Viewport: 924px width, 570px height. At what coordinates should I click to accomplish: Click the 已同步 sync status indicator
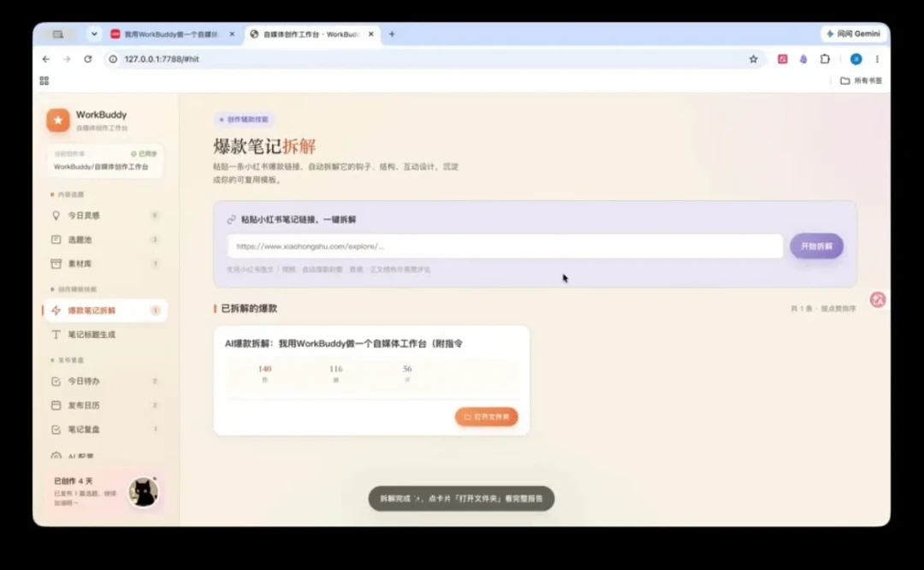point(144,154)
